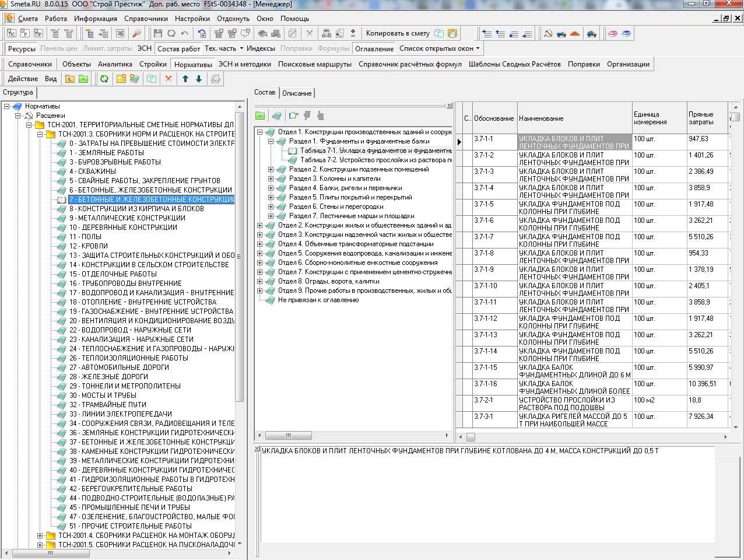Click the paste clipboard icon beside 'Копировать в смету'

[452, 33]
